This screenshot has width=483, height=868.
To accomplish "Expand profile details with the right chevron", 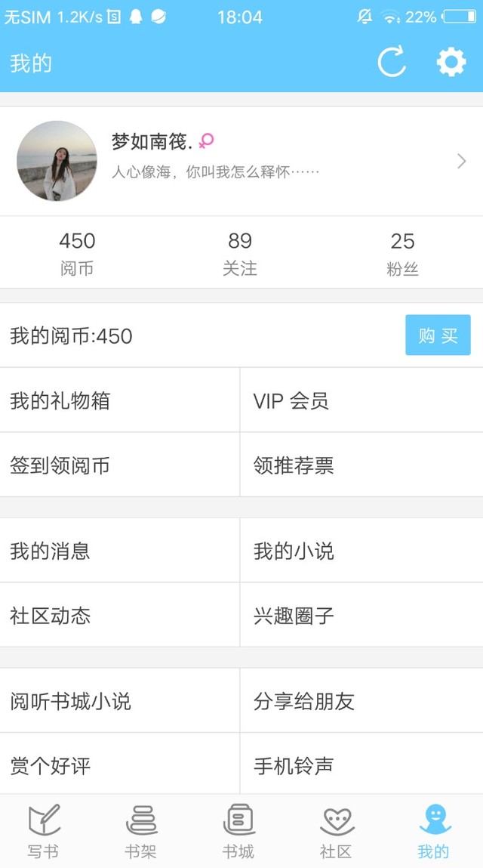I will [461, 161].
